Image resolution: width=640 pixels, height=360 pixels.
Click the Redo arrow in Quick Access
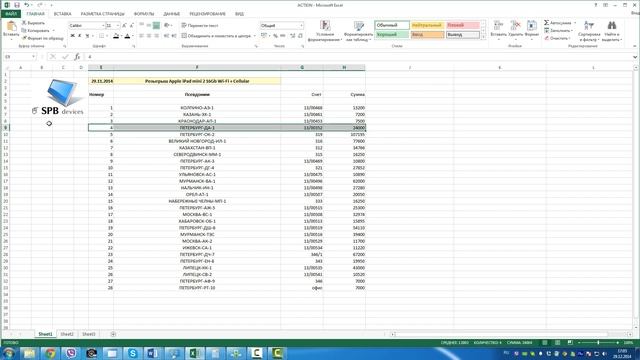click(40, 5)
